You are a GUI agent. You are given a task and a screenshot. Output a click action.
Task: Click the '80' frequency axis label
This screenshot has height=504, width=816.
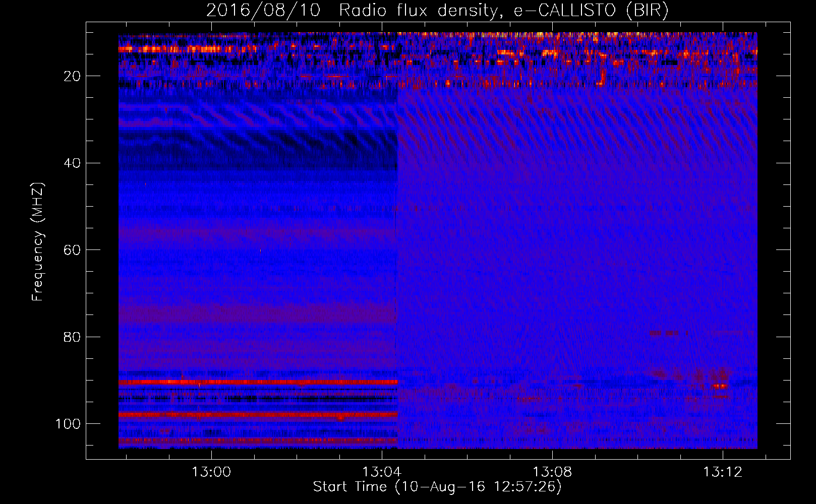pyautogui.click(x=73, y=337)
